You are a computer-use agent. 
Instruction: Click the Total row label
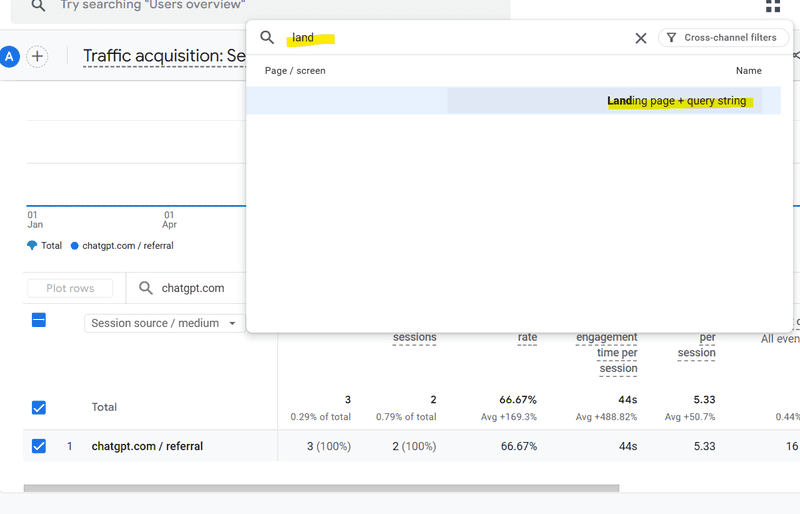[104, 407]
